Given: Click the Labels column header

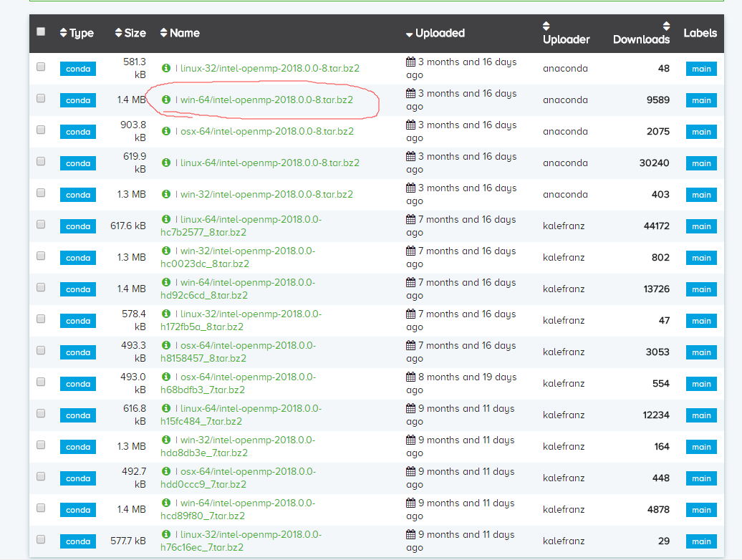Looking at the screenshot, I should 700,33.
